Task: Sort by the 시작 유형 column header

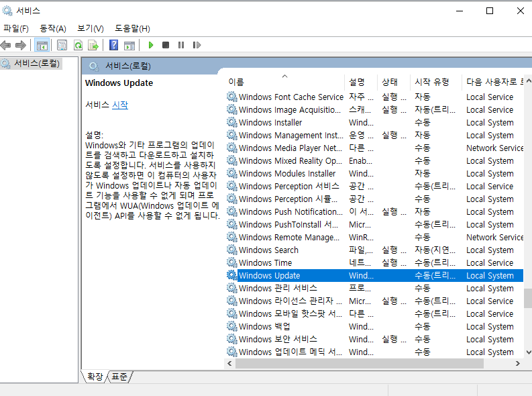Action: (436, 82)
